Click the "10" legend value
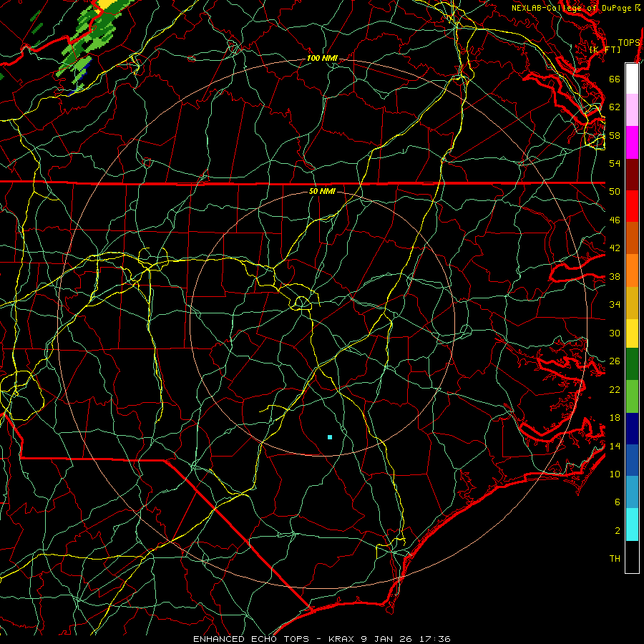The image size is (644, 644). tap(615, 474)
